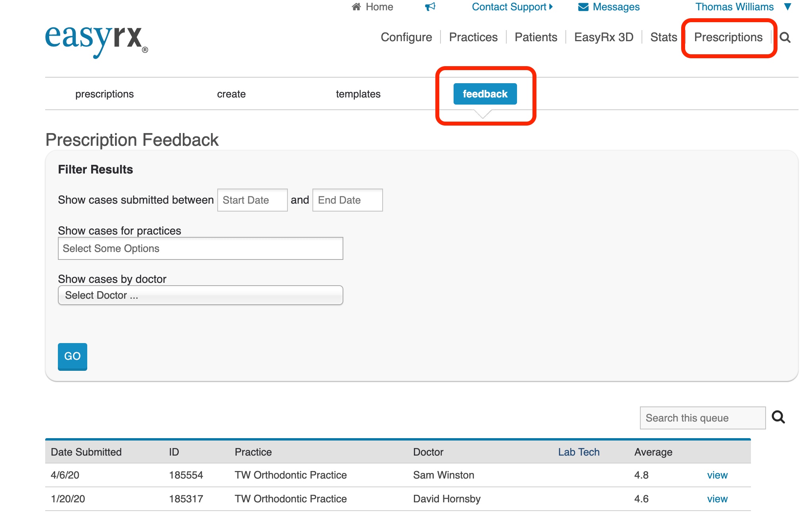Click the home icon in top bar
Viewport: 812px width, 515px height.
pos(356,7)
